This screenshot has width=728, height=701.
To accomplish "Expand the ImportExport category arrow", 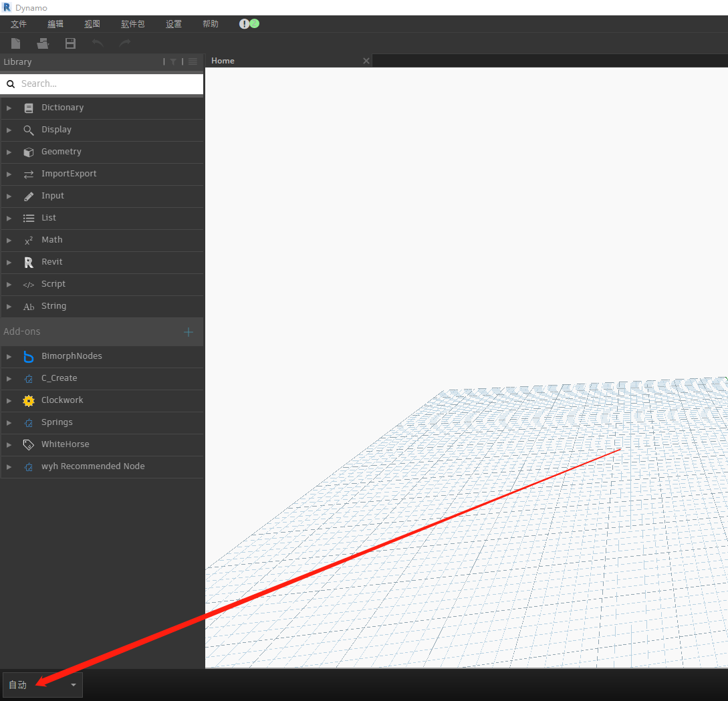I will (9, 174).
